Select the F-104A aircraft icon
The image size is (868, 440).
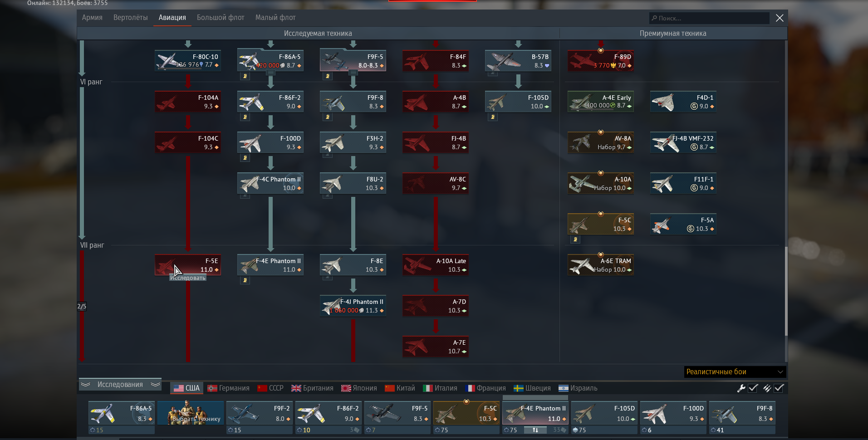tap(188, 102)
